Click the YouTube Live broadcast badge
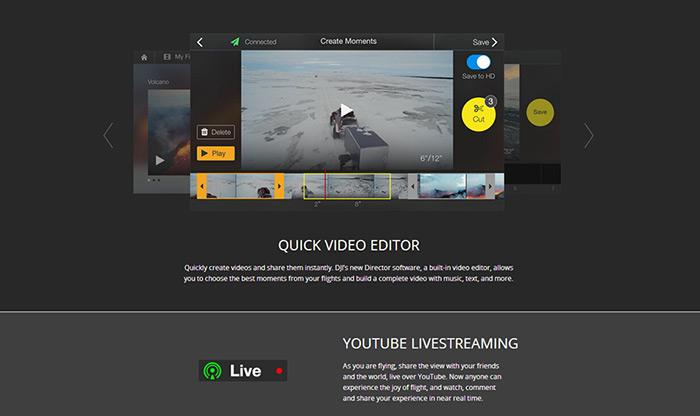The image size is (700, 416). point(243,371)
